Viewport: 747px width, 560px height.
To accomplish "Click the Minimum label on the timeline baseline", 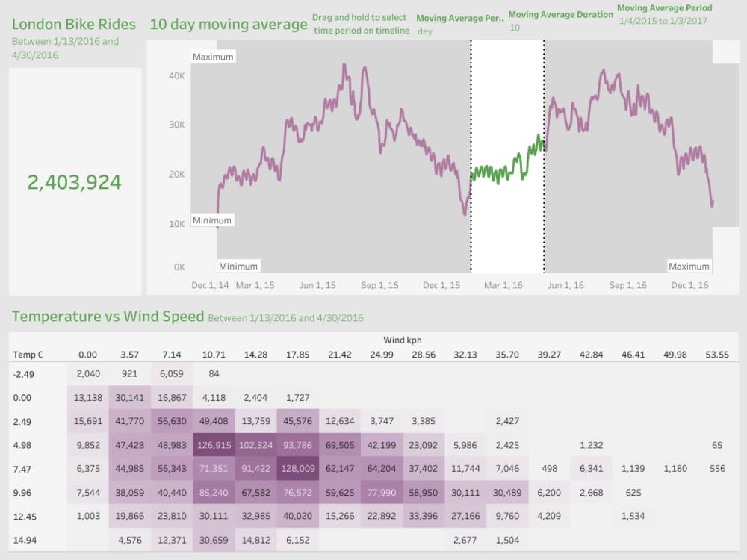I will click(239, 265).
